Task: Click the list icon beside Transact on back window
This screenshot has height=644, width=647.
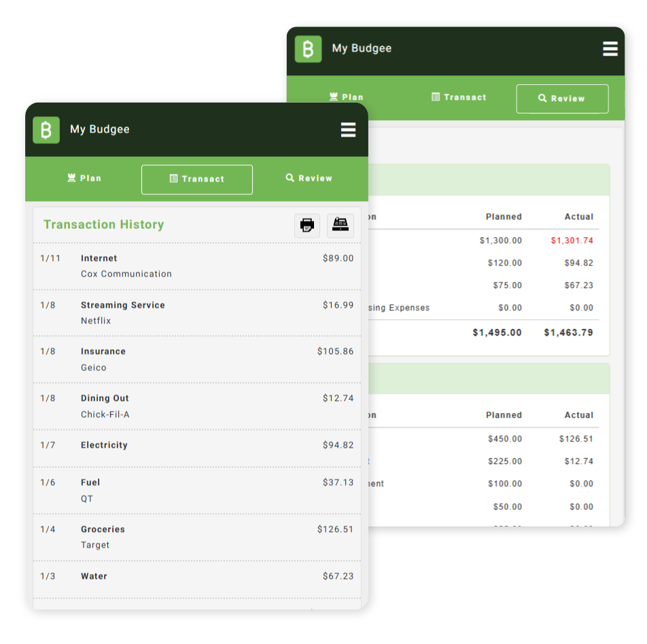Action: coord(436,96)
